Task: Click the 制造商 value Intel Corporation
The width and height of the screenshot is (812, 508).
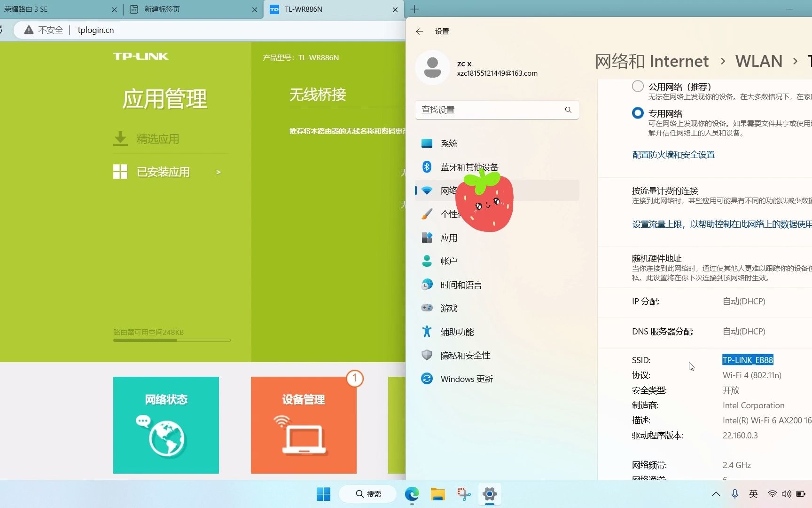Action: click(x=754, y=405)
